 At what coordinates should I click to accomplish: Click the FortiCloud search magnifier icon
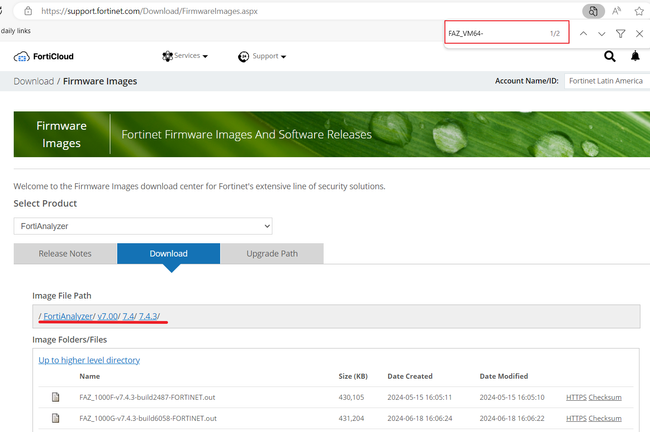[x=609, y=56]
